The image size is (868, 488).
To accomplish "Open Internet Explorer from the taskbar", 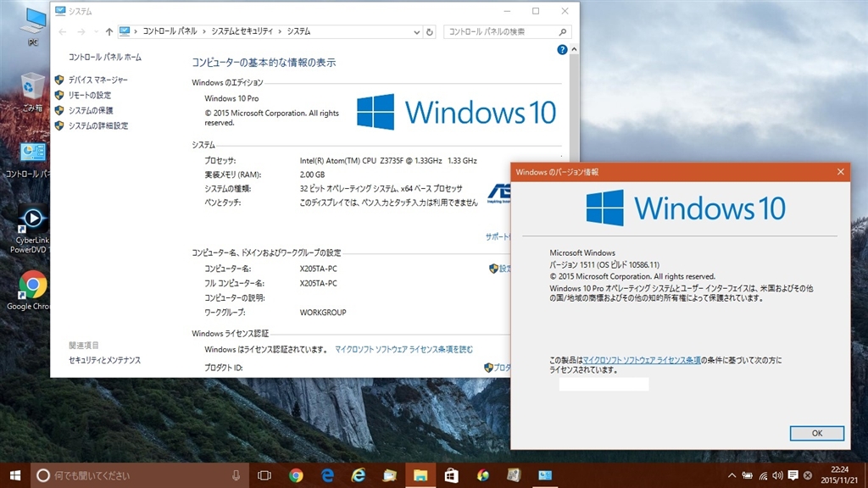I will coord(359,475).
